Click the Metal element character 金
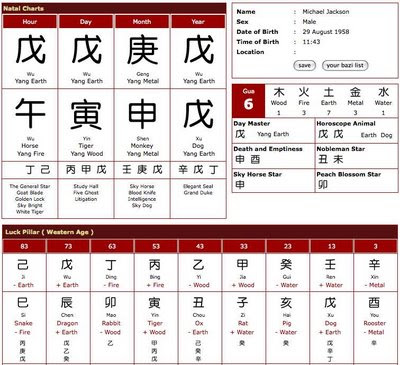Image resolution: width=400 pixels, height=365 pixels. 355,92
